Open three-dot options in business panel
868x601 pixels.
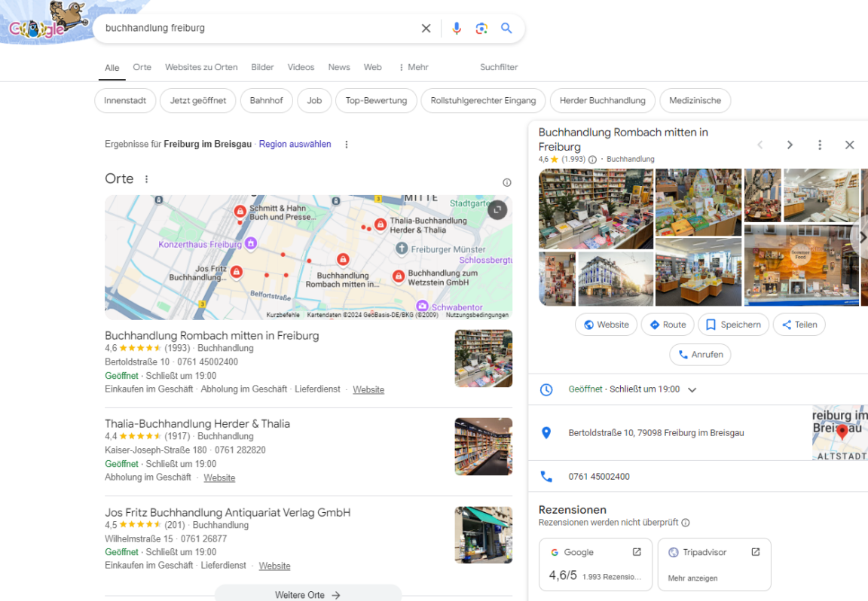tap(820, 145)
